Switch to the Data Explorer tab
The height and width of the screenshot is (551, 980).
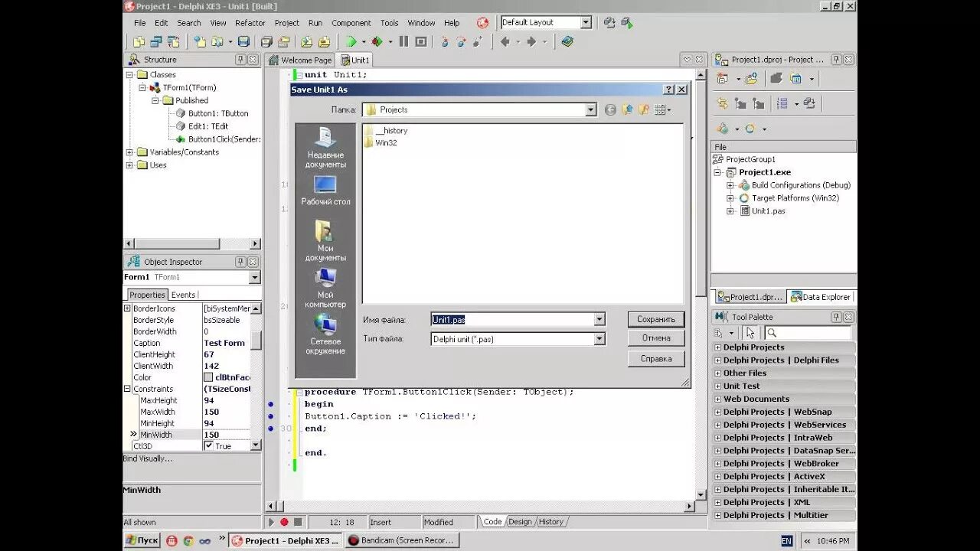[821, 297]
